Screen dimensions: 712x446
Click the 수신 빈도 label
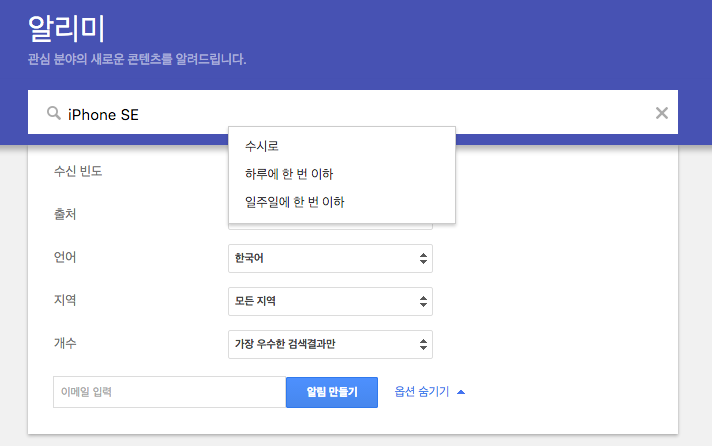point(78,171)
